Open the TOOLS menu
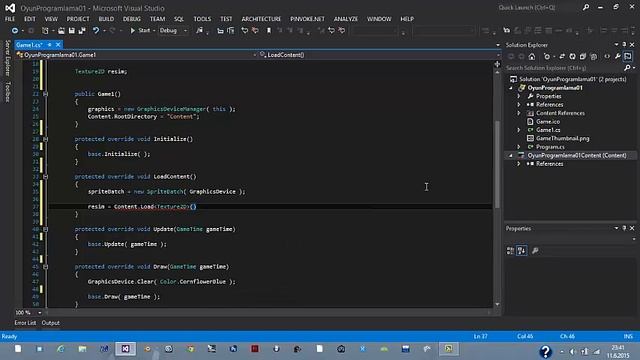640x360 pixels. (x=202, y=19)
